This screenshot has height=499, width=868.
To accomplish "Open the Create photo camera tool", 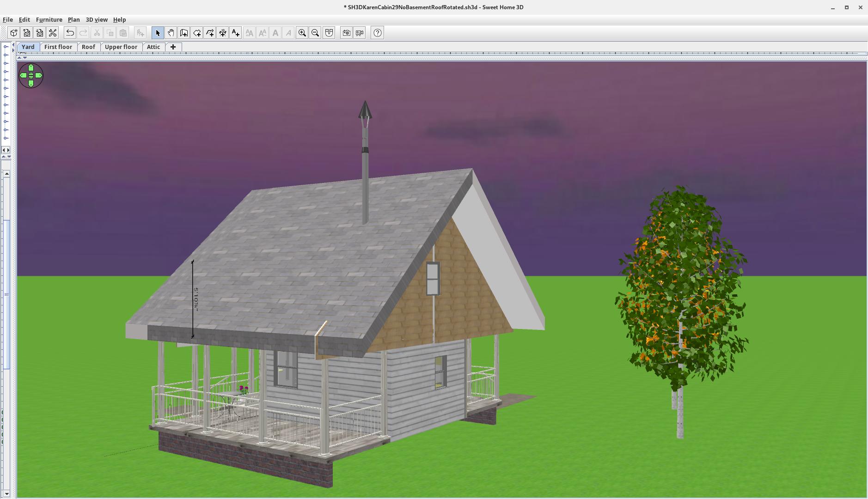I will (346, 33).
